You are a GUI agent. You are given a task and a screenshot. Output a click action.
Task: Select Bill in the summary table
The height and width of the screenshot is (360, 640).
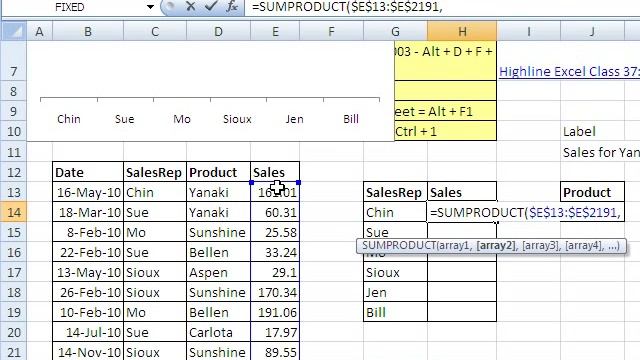[395, 312]
